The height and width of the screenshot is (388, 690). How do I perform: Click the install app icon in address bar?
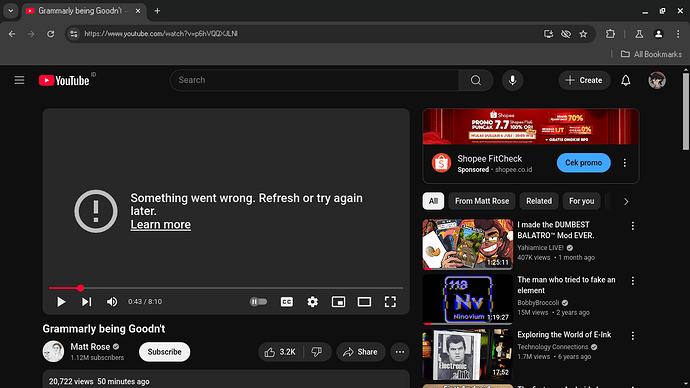click(548, 34)
